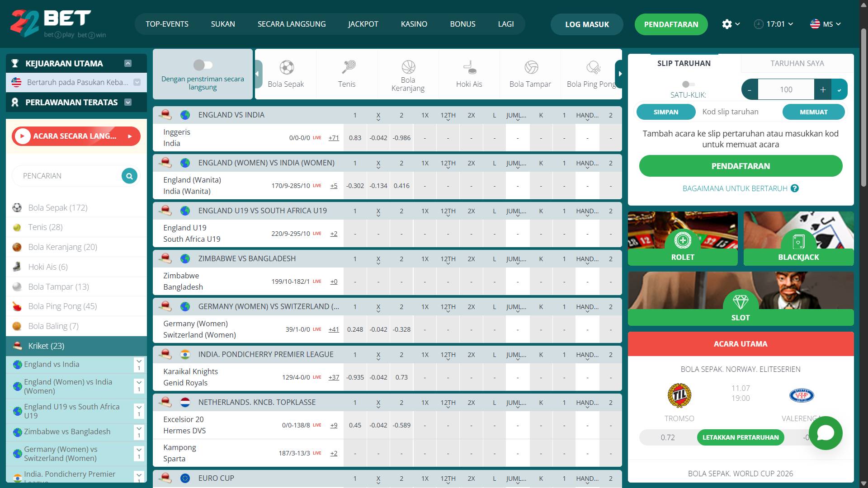868x488 pixels.
Task: Select the Bola Ping Pong icon
Action: [593, 67]
